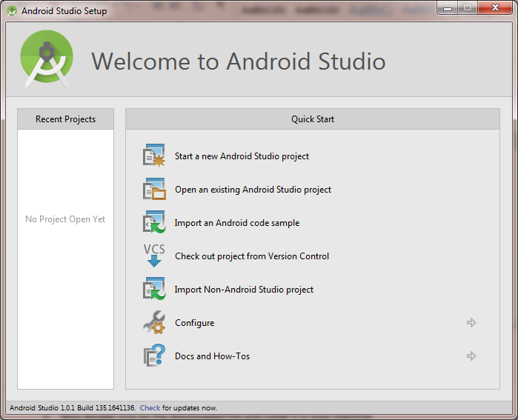The height and width of the screenshot is (420, 518).
Task: Click the import Non-Android Studio project icon
Action: click(154, 289)
